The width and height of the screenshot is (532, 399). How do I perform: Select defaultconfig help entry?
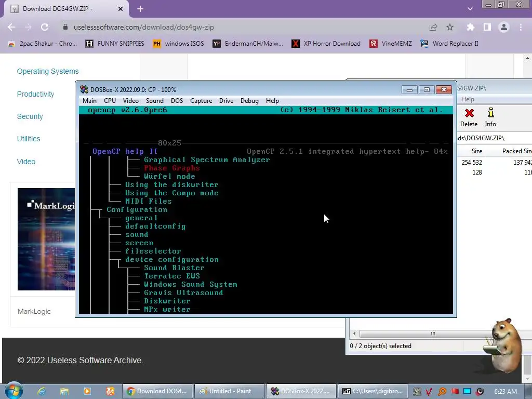click(155, 227)
